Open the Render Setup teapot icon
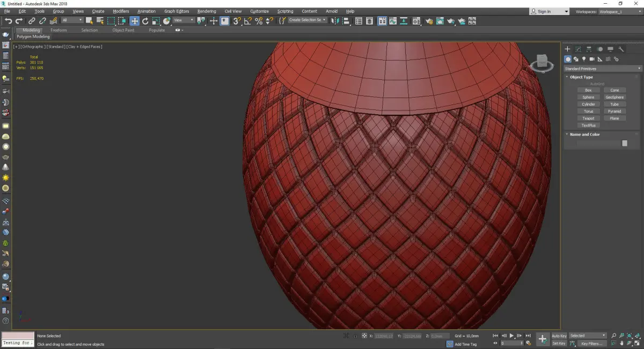Screen dimensions: 644x349 (x=429, y=21)
